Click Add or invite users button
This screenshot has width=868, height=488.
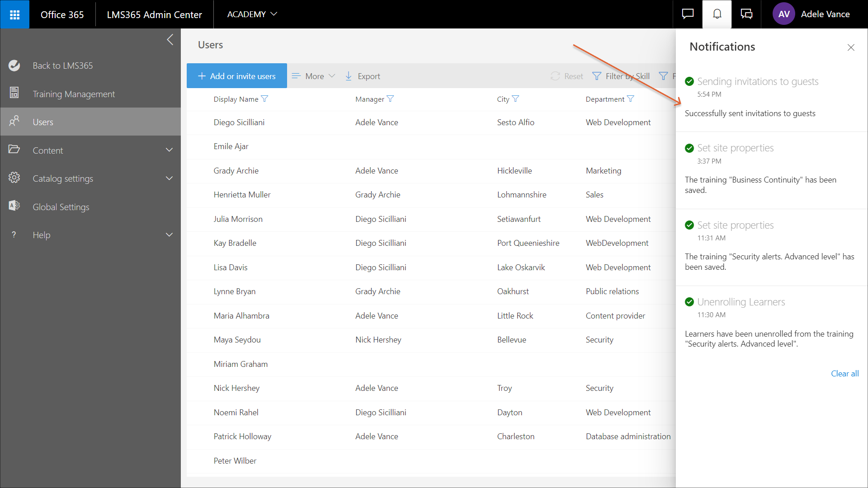coord(237,76)
